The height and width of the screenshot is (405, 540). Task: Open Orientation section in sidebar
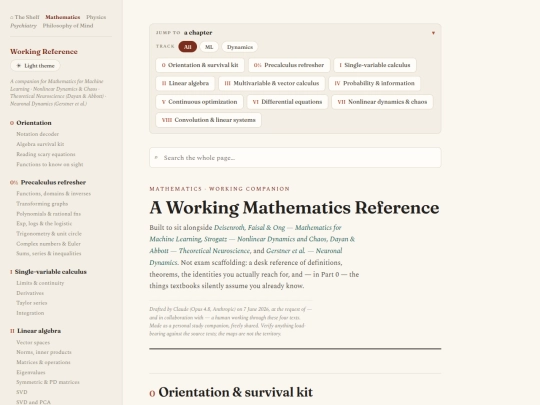click(x=31, y=123)
